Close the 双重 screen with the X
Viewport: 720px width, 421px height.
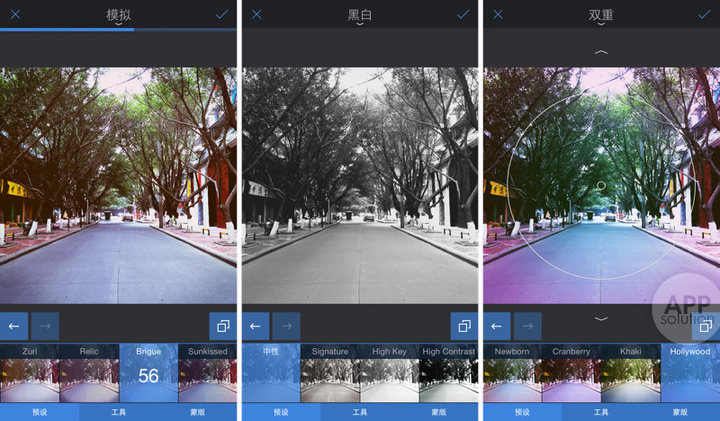[x=498, y=14]
